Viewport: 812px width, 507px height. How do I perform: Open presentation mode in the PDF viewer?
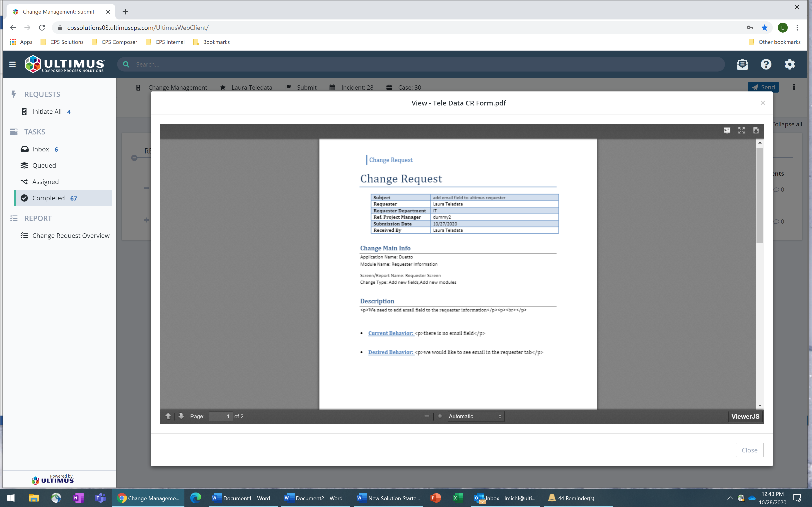[x=727, y=130]
